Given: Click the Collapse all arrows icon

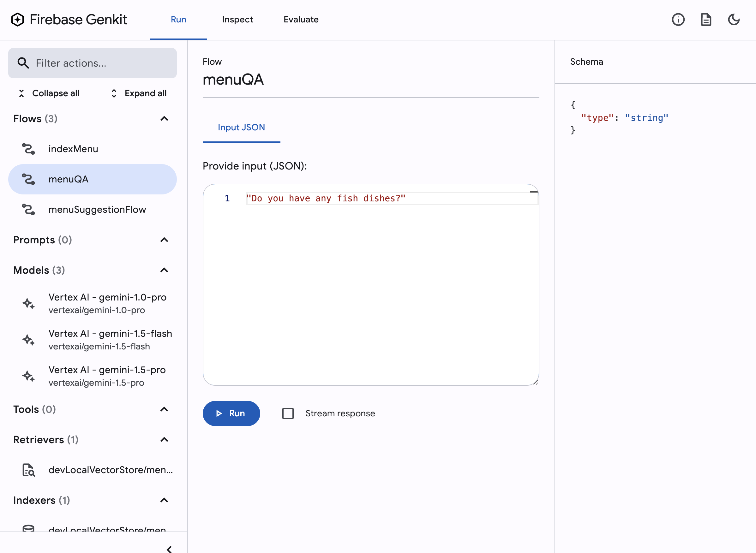Looking at the screenshot, I should point(21,93).
